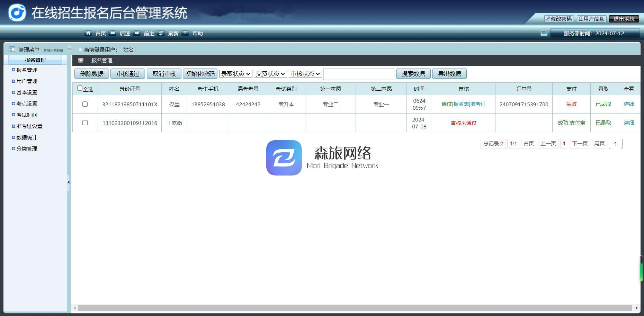Open the 交费状态 dropdown
The height and width of the screenshot is (316, 644).
coord(270,74)
